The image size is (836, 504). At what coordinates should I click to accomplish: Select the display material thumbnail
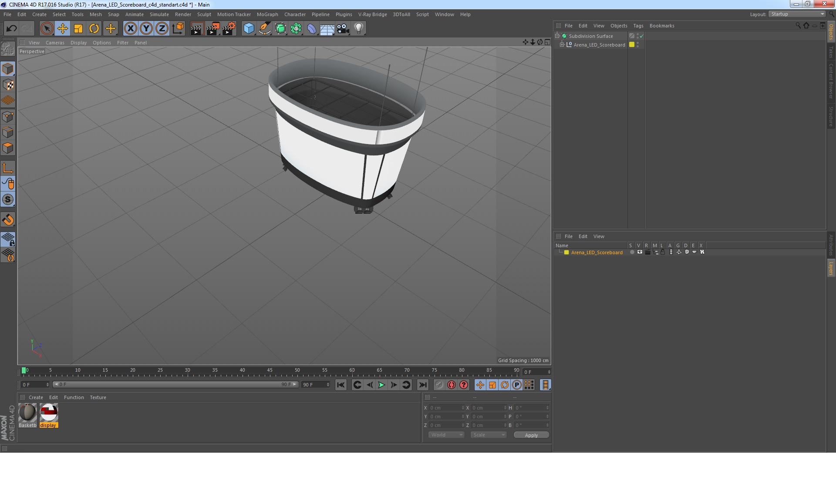pyautogui.click(x=48, y=416)
